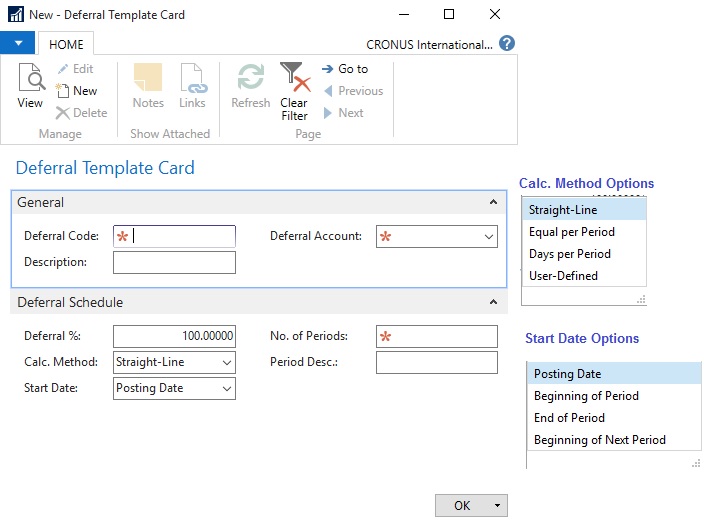The width and height of the screenshot is (704, 525).
Task: Choose Beginning of Next Period option
Action: coord(599,440)
